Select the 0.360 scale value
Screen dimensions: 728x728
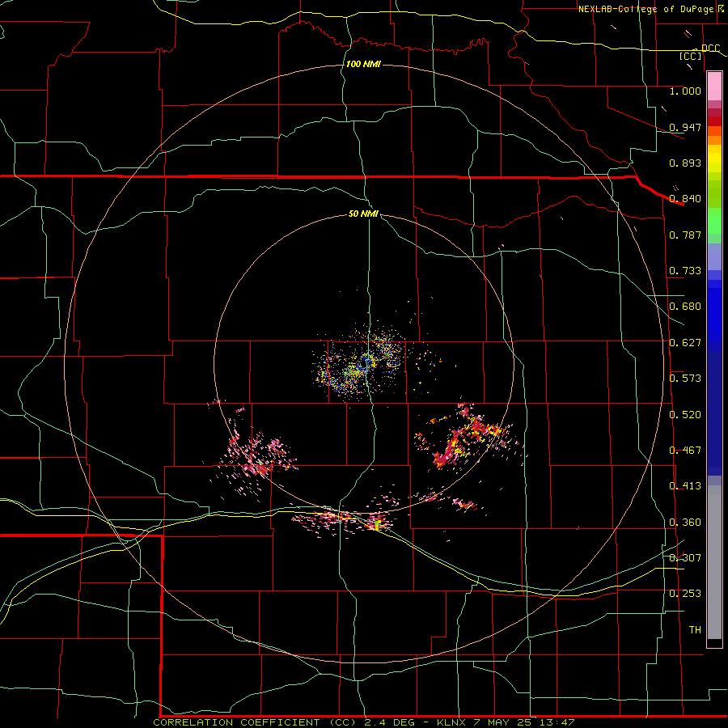click(685, 523)
